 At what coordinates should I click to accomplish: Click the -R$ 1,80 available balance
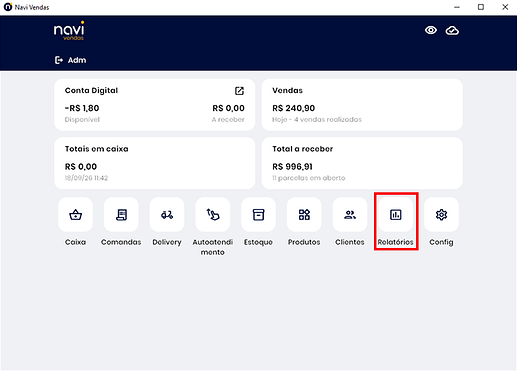[82, 108]
